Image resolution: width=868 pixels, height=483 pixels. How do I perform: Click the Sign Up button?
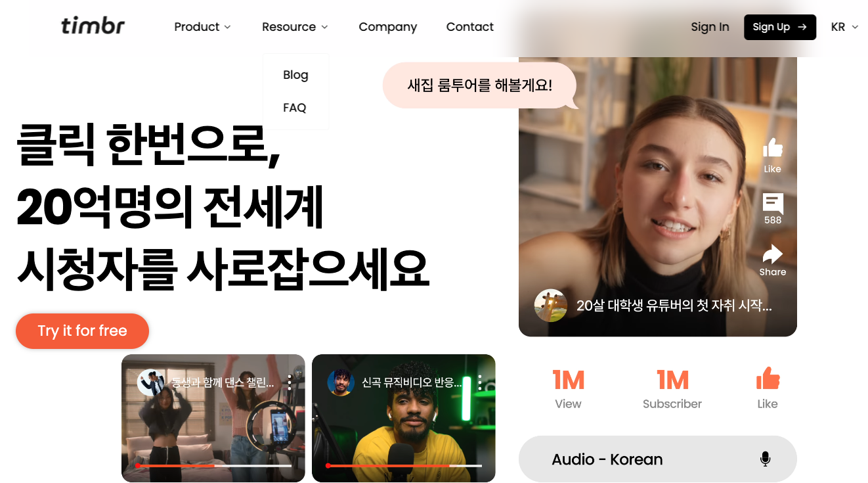(780, 27)
